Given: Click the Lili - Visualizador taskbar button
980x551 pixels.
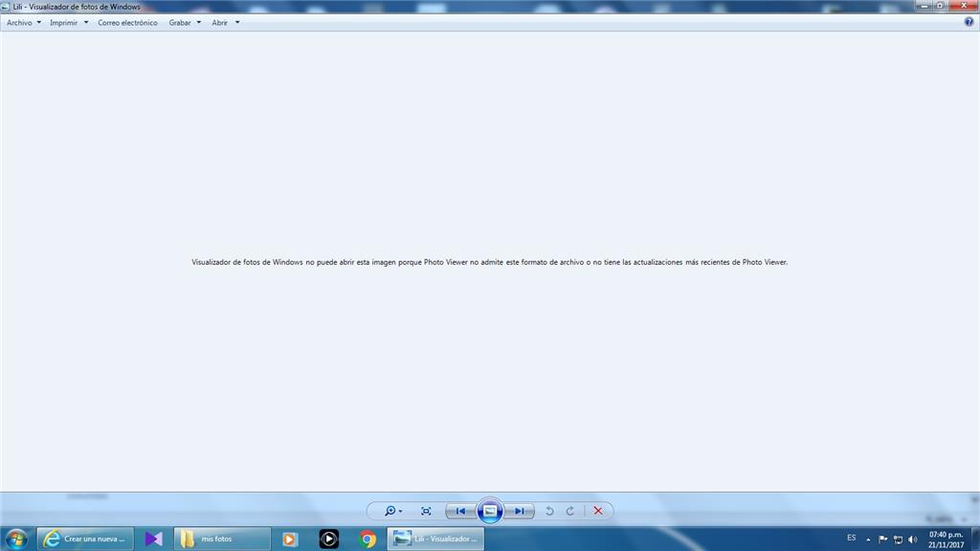Looking at the screenshot, I should point(435,539).
